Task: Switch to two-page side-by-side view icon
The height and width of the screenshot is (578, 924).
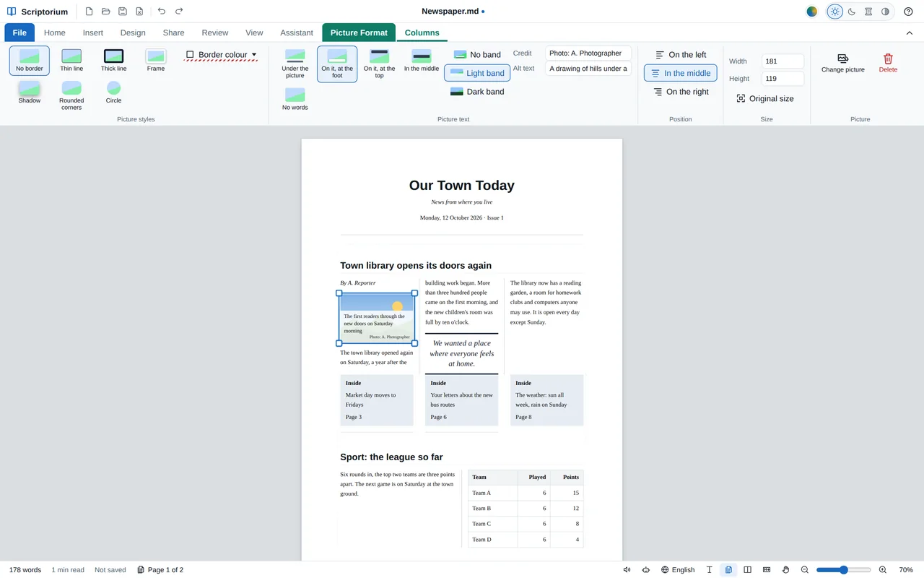Action: pos(747,570)
